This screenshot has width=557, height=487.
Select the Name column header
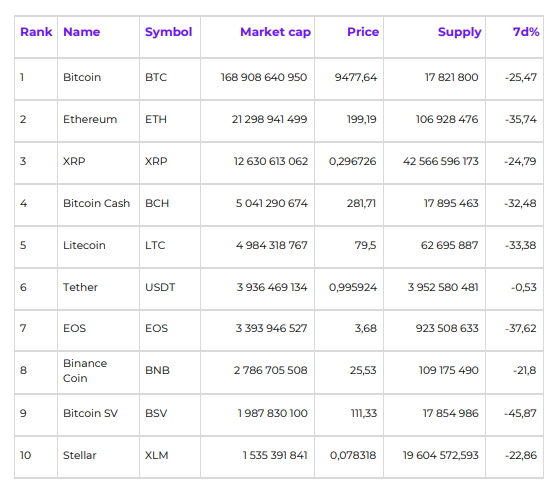(81, 32)
